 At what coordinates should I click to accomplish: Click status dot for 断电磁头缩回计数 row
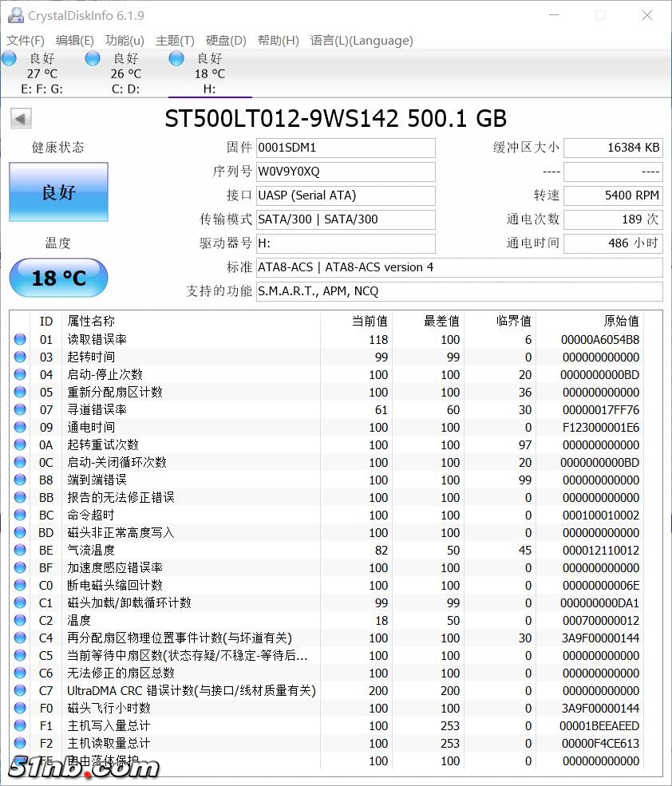[20, 585]
